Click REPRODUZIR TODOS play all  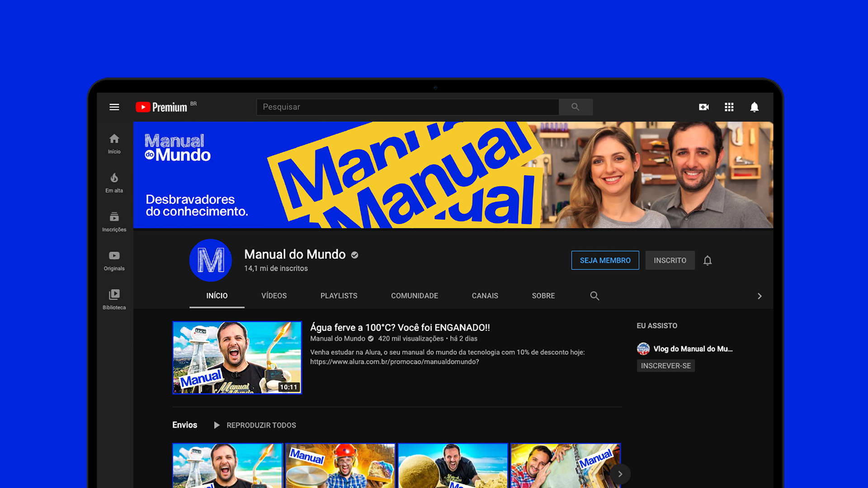click(255, 425)
